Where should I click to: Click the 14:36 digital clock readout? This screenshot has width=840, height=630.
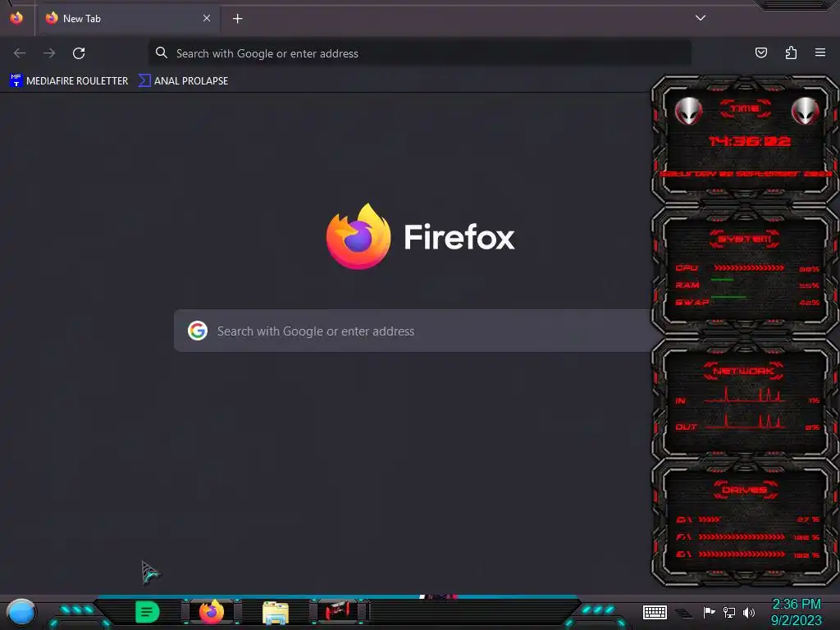click(750, 141)
